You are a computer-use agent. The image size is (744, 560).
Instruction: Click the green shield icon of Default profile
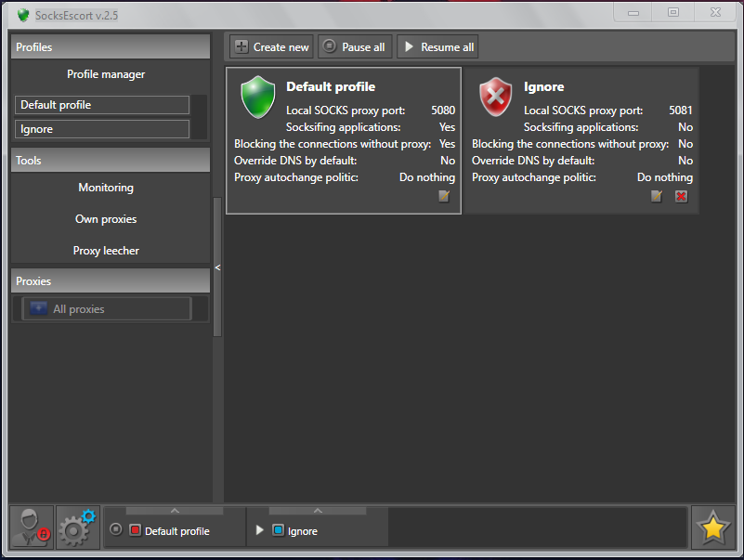pos(258,97)
